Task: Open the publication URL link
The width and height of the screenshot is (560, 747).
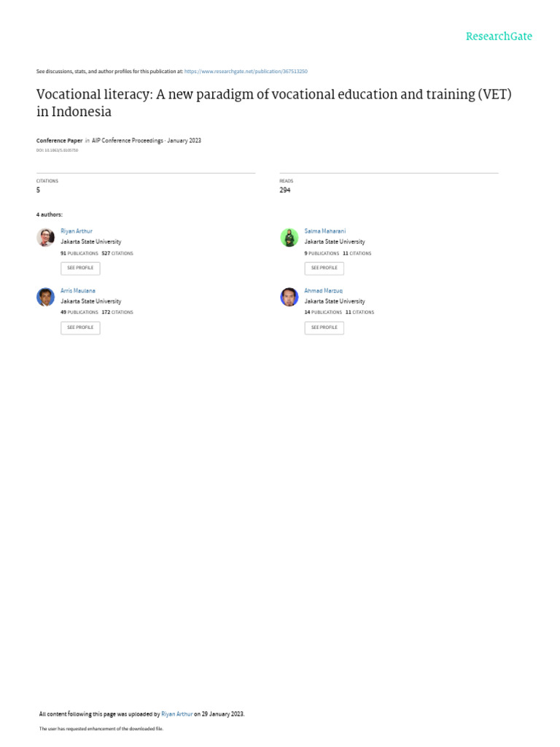Action: 251,71
